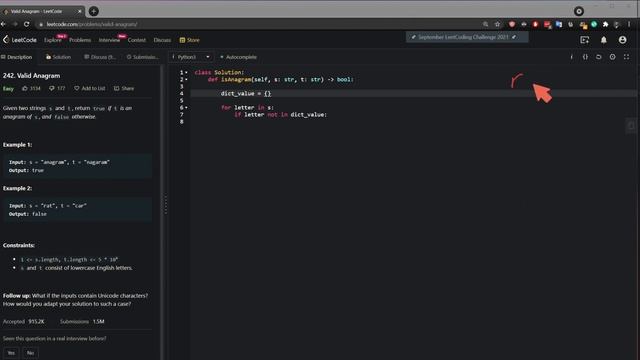Switch to the Discuss tab of the problem
This screenshot has width=640, height=360.
100,57
